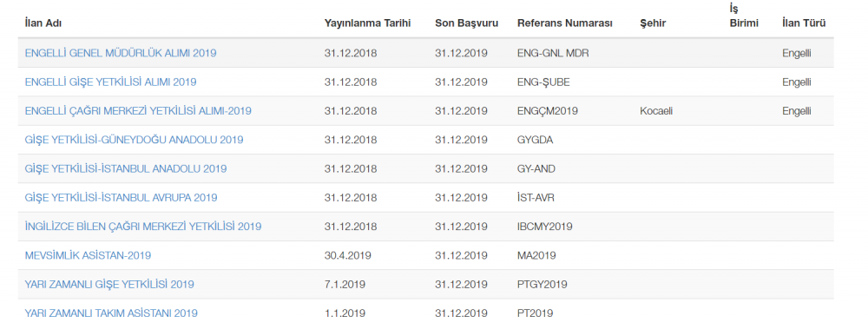868x329 pixels.
Task: Select the Kocaeli city cell
Action: pos(656,111)
